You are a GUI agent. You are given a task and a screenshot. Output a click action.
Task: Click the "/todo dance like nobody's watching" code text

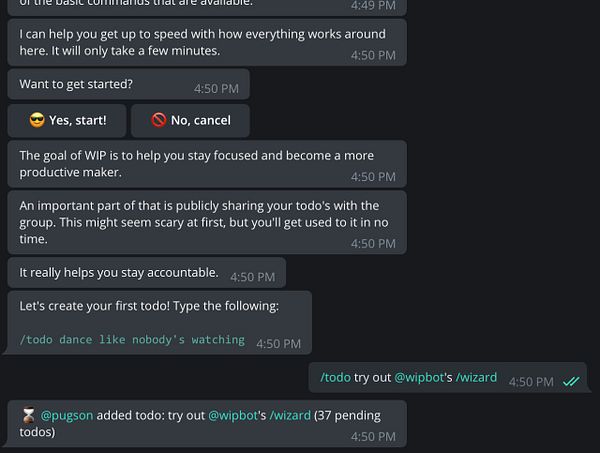click(132, 340)
